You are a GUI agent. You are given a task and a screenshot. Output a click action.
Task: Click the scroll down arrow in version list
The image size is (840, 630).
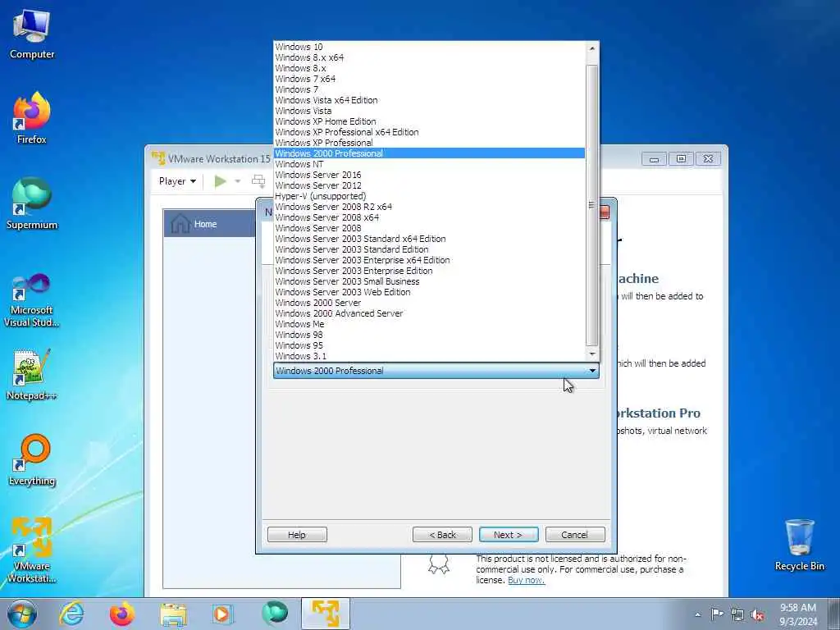click(592, 354)
